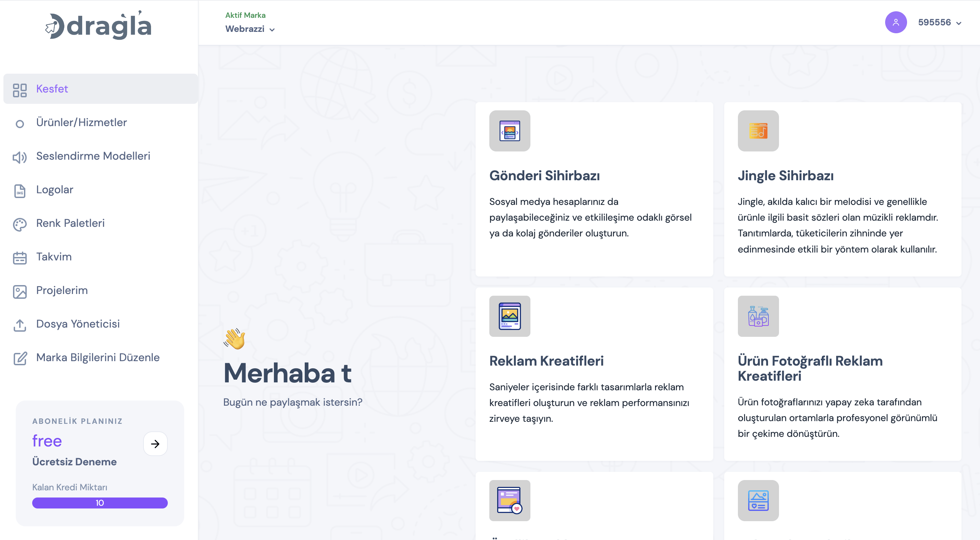
Task: Click the Dragla logo
Action: click(x=99, y=25)
